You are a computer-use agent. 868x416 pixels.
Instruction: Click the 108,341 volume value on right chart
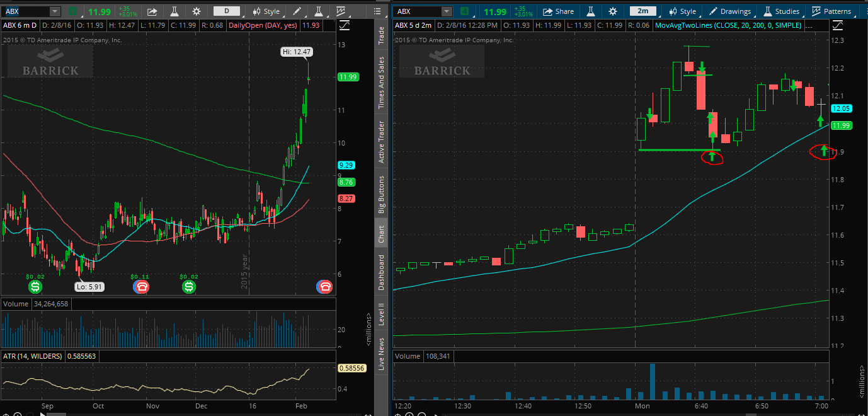[438, 356]
